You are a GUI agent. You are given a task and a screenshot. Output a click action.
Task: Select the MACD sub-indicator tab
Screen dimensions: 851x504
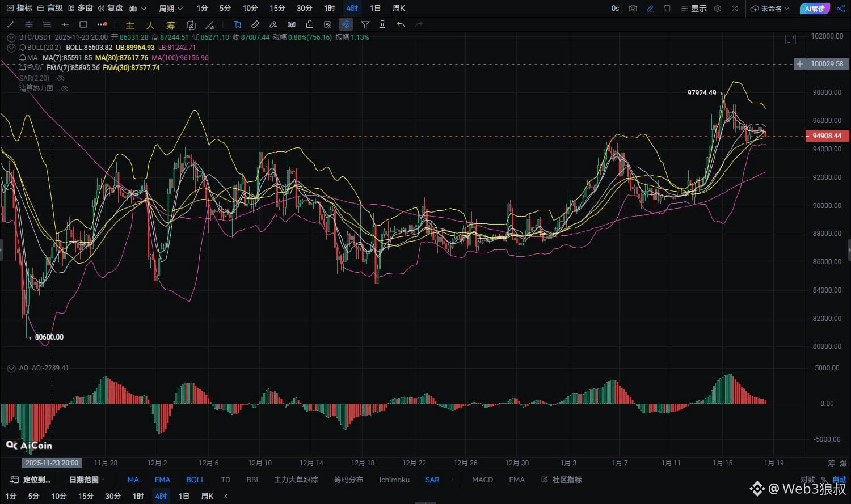(482, 480)
